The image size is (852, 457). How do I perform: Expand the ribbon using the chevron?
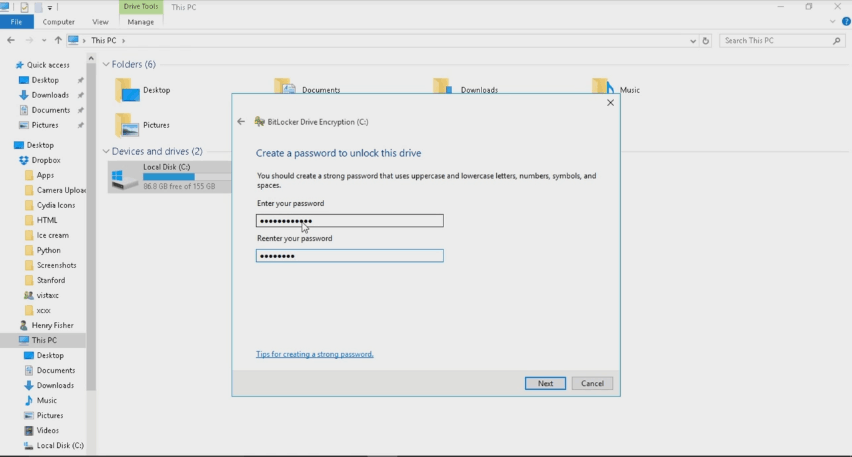click(x=832, y=22)
